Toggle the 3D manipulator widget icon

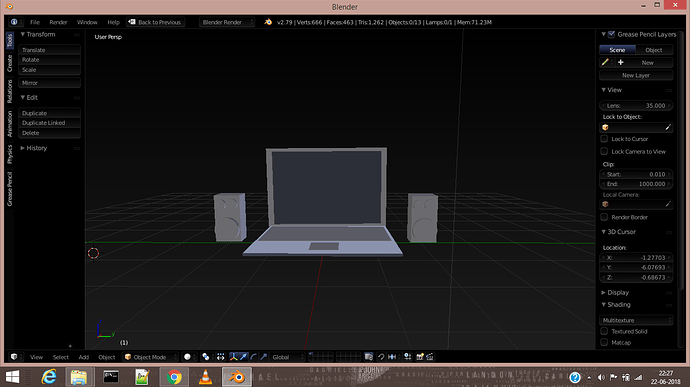pos(233,357)
